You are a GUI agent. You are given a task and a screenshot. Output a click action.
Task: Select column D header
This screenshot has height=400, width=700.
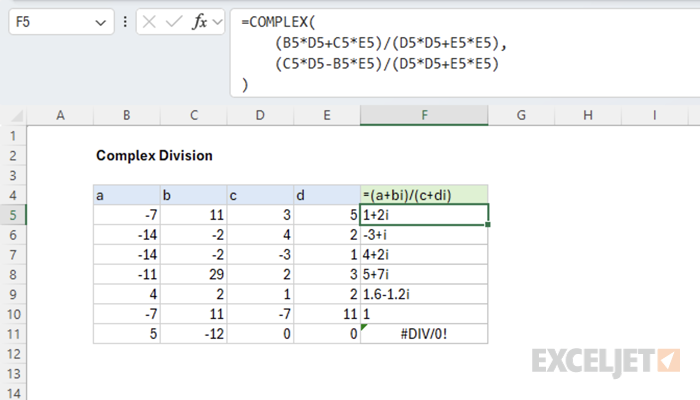(260, 115)
